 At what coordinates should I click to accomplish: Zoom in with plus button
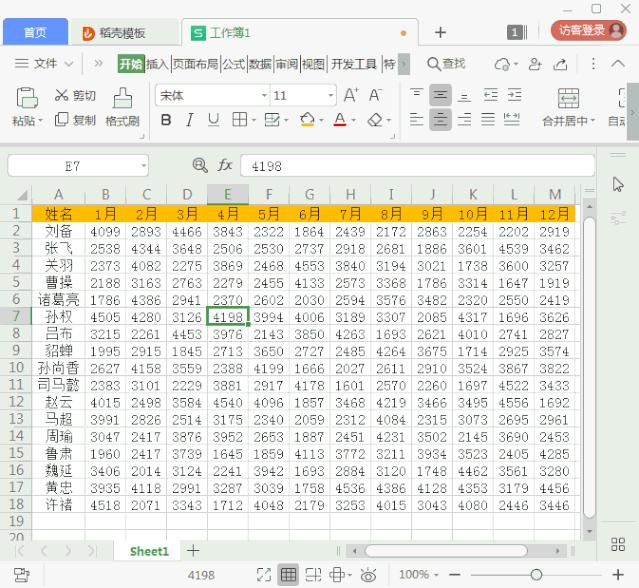pos(618,575)
